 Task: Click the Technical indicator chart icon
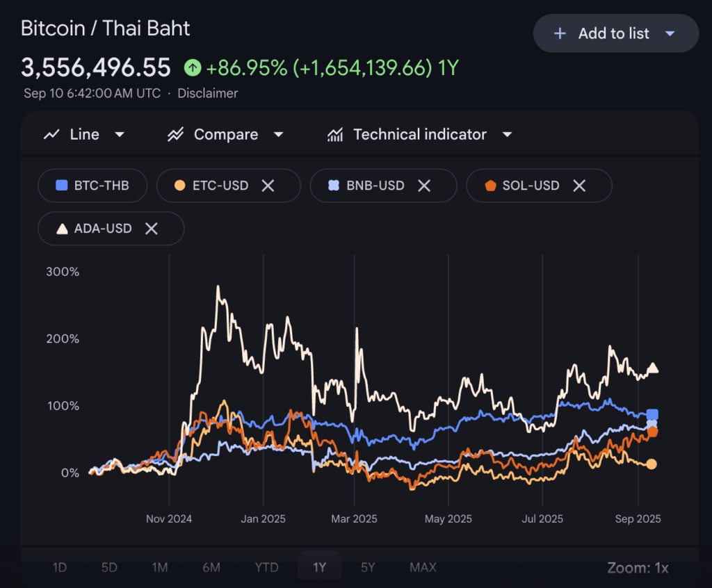coord(335,135)
